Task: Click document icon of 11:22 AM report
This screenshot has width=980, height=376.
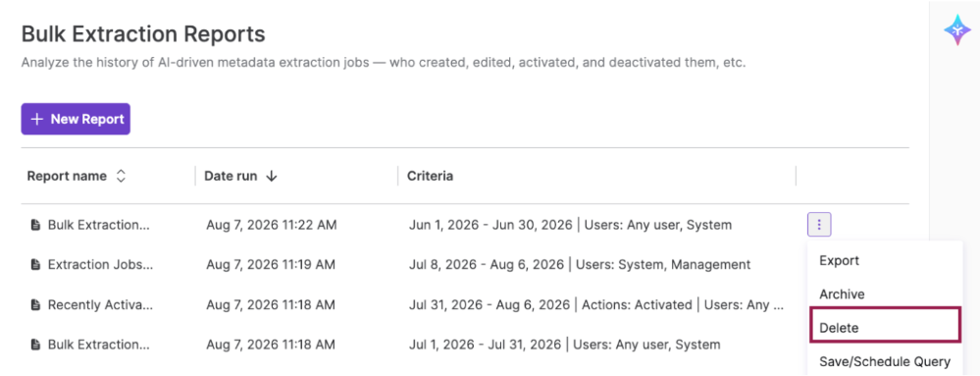Action: point(35,225)
